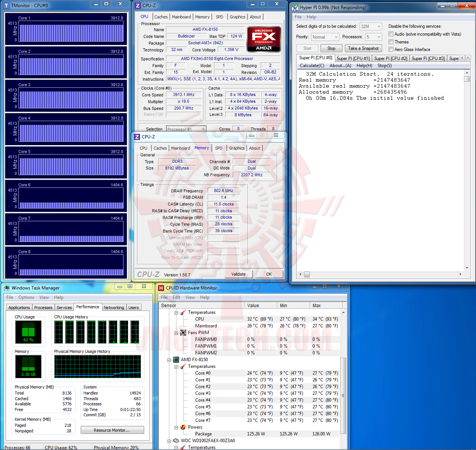Open the Edit menu in Hardware Monitor
The image size is (476, 450).
(176, 297)
